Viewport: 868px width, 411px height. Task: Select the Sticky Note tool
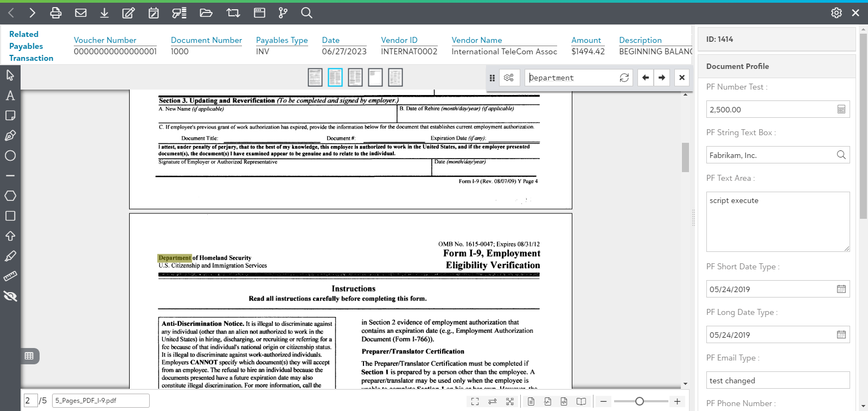coord(10,116)
